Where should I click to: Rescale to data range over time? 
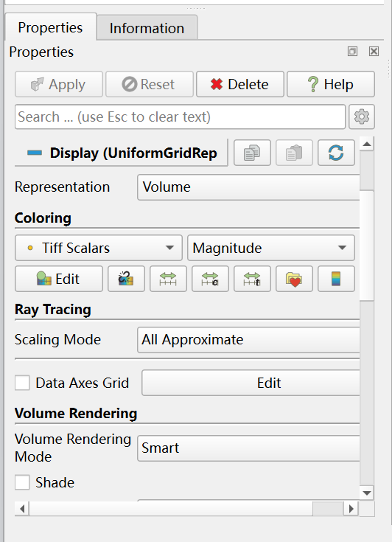pos(252,279)
